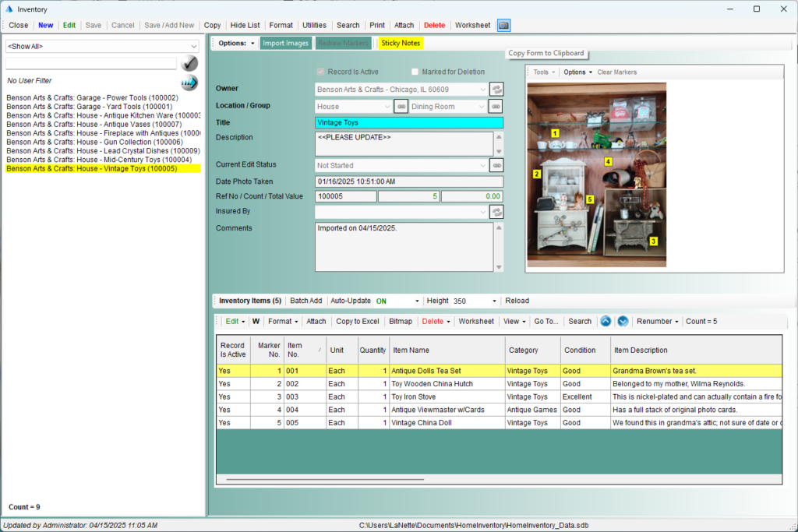Click the vintage toys cabinet photo
This screenshot has height=532, width=798.
[x=596, y=175]
